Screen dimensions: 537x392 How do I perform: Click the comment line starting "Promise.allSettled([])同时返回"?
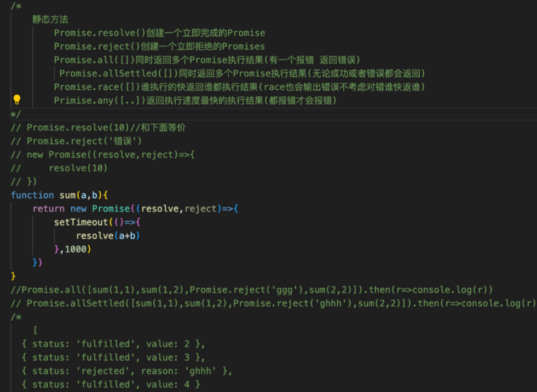click(242, 73)
